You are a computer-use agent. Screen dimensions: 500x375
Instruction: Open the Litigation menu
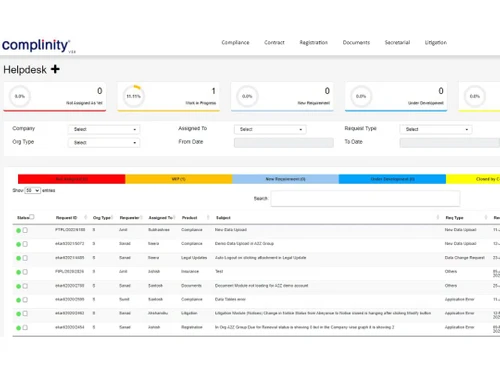pos(436,43)
